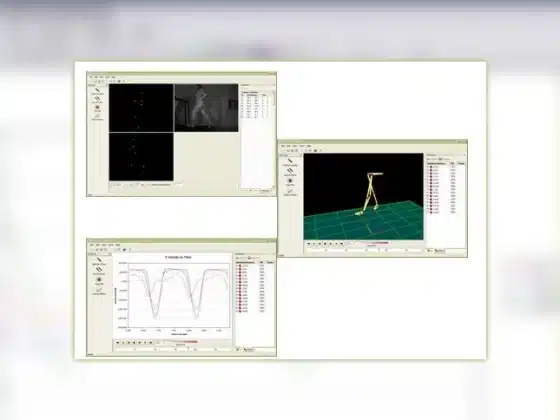The width and height of the screenshot is (560, 420).
Task: Click the pencil sidebar icon in the velocity graph window
Action: point(99,290)
